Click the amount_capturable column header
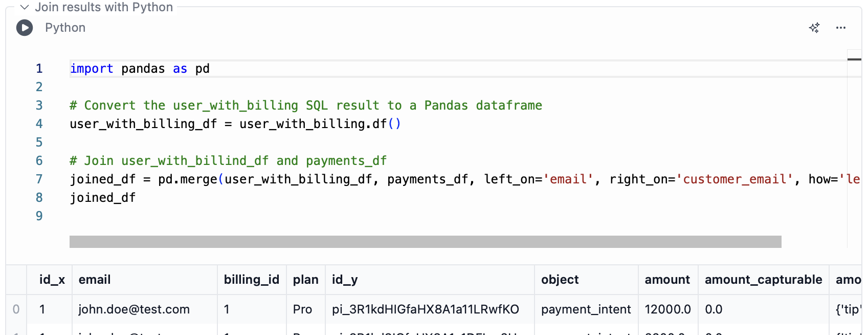Screen dimensions: 868x335 pos(764,280)
